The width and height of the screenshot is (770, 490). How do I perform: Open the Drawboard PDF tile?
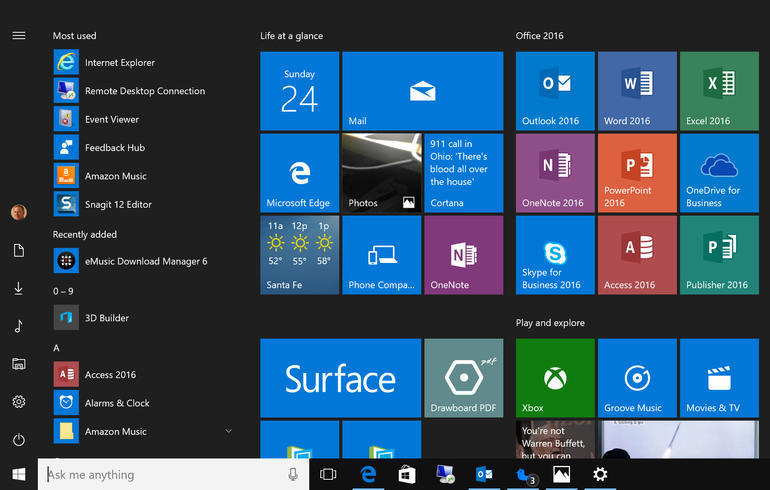[463, 377]
